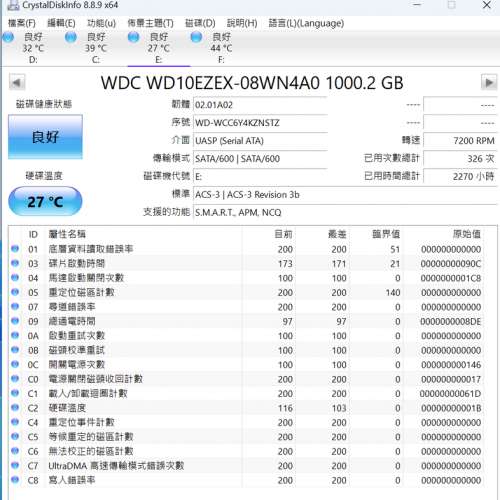Select disk D: tab showing 32 °C
Viewport: 500px width, 500px height.
[33, 48]
